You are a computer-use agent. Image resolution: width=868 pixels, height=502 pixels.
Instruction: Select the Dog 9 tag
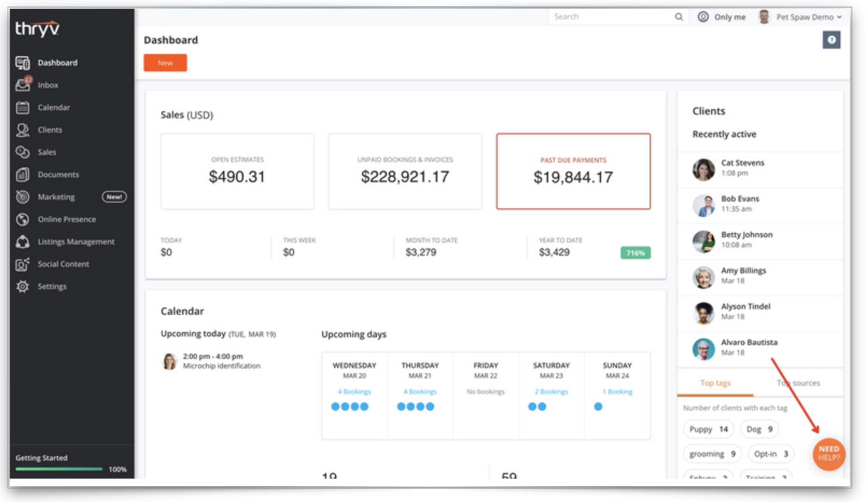(x=759, y=429)
